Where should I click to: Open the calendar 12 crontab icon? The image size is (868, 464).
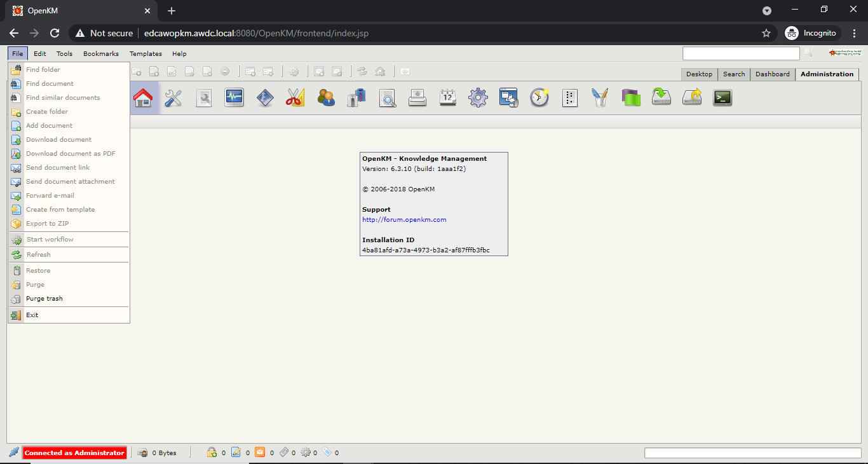(448, 97)
